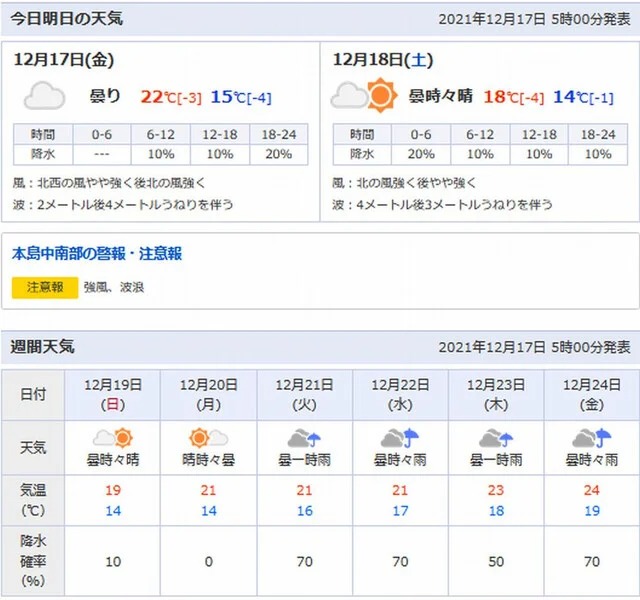
Task: Click the high temperature 18℃[-4]
Action: point(513,97)
